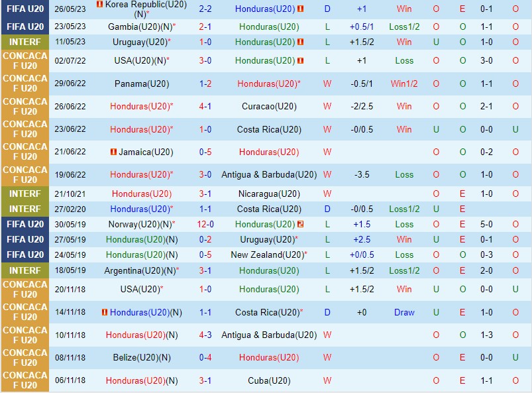Click red card icon beside Korea Republic(U20)
Screen dimensions: 532x393
coord(99,5)
